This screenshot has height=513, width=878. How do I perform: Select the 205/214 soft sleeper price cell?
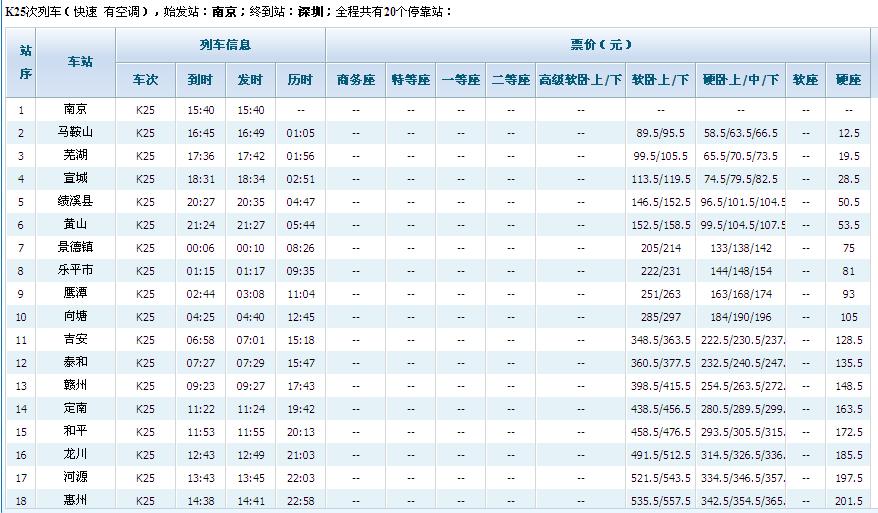660,248
